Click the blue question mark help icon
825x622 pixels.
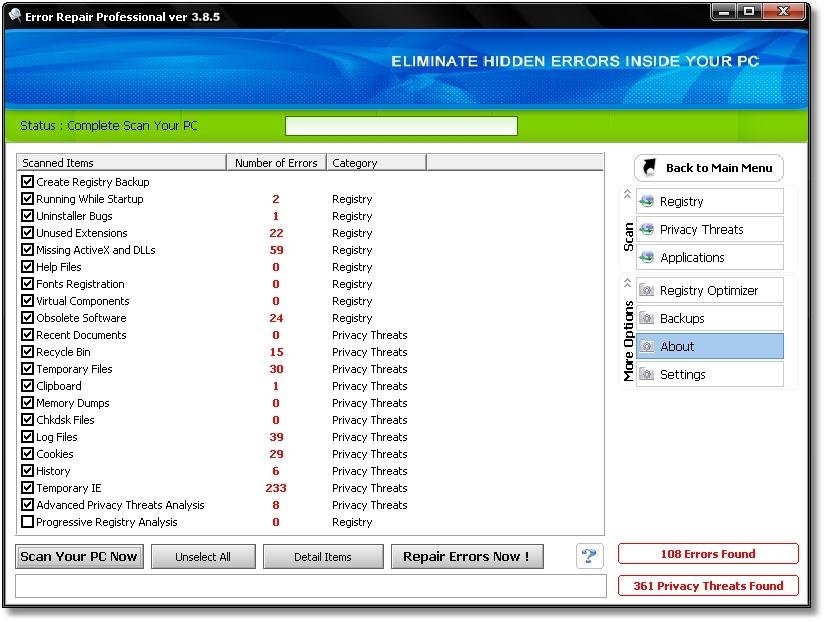click(x=590, y=557)
